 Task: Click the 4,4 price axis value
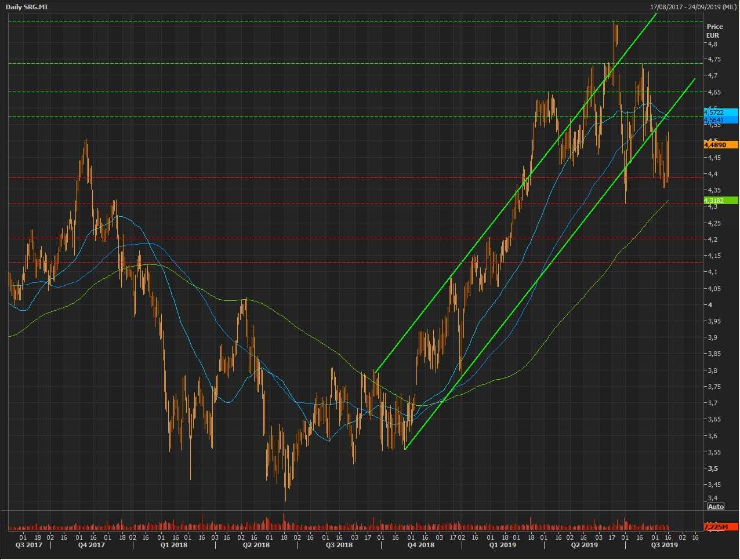[712, 174]
